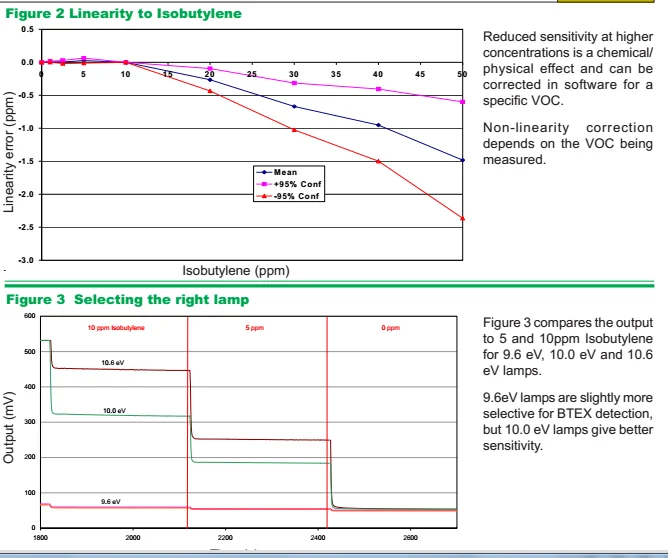The width and height of the screenshot is (668, 558).
Task: Click the '0.5' tick on the linearity error axis
Action: [27, 29]
